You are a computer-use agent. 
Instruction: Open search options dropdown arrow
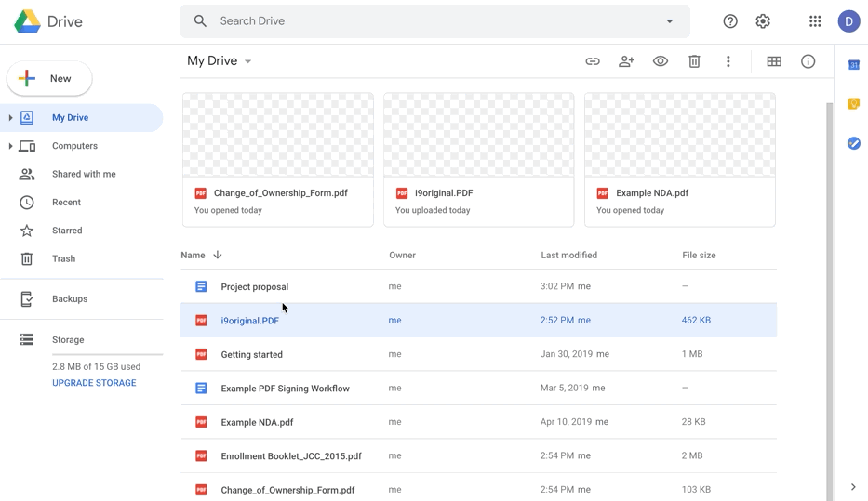(x=669, y=21)
